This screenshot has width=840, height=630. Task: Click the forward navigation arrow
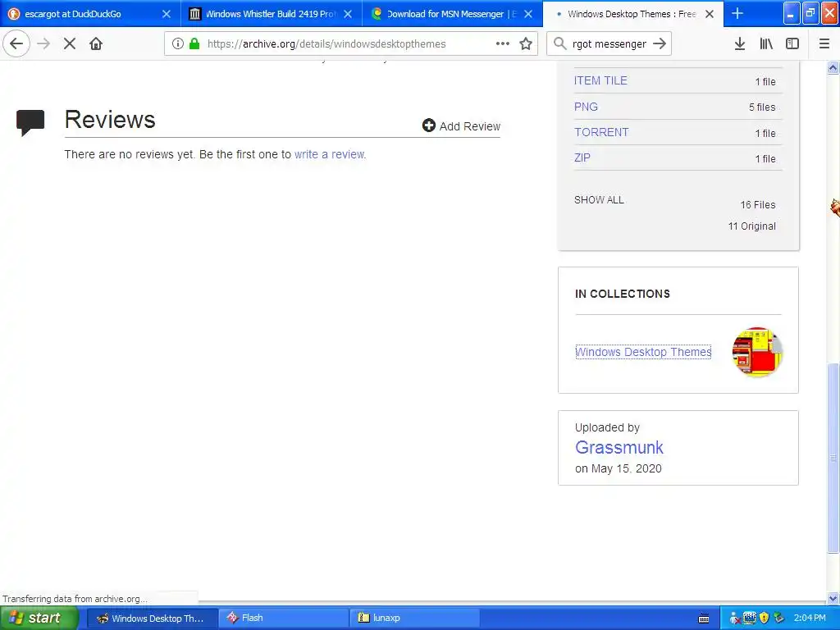43,43
